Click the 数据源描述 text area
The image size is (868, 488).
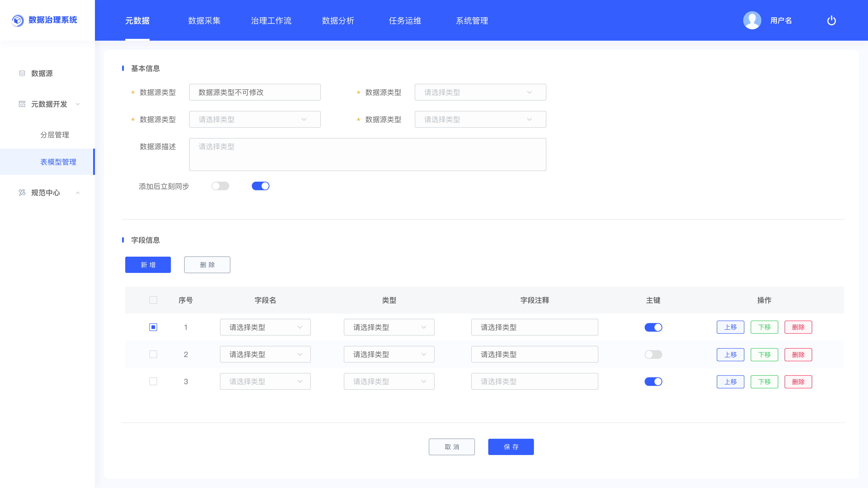368,154
